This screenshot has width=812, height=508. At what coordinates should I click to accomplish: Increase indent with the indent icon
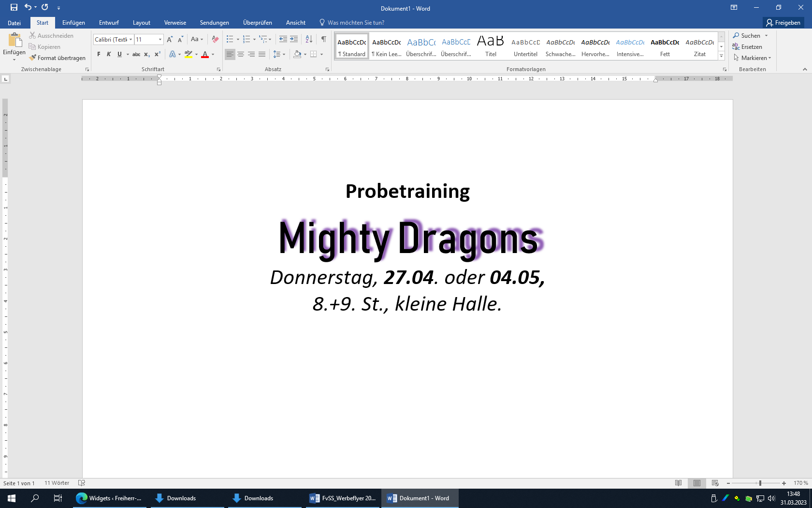(x=294, y=39)
